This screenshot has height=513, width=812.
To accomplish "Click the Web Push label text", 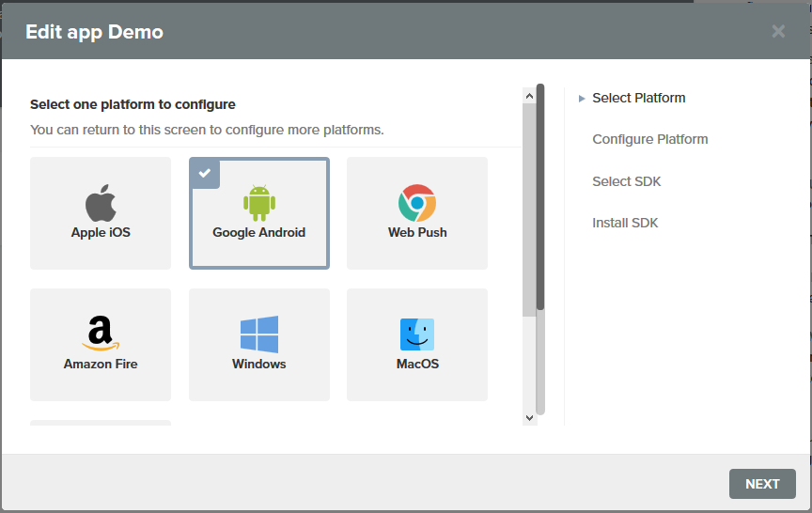I will point(417,232).
